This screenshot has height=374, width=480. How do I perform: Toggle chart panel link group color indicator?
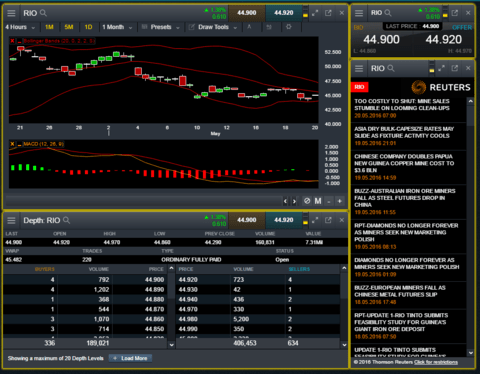coord(305,13)
